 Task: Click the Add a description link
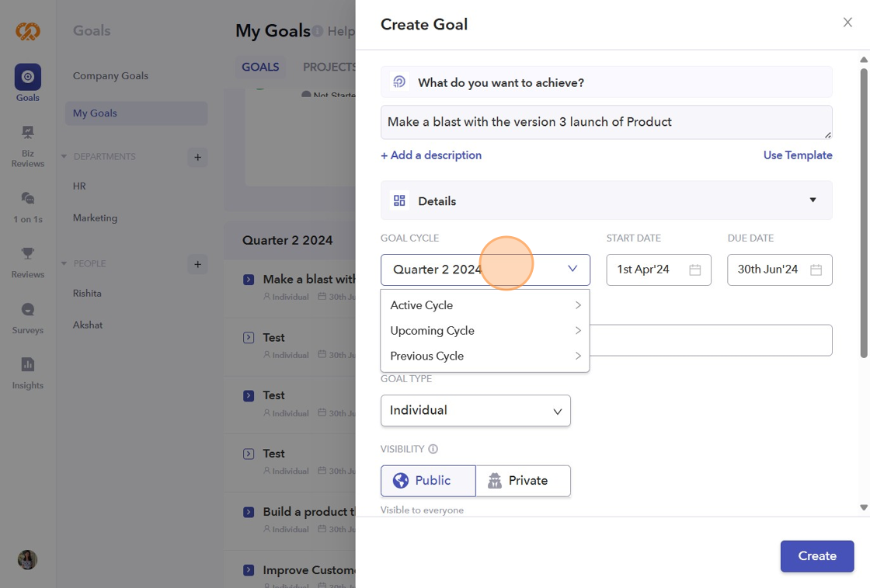pyautogui.click(x=431, y=155)
